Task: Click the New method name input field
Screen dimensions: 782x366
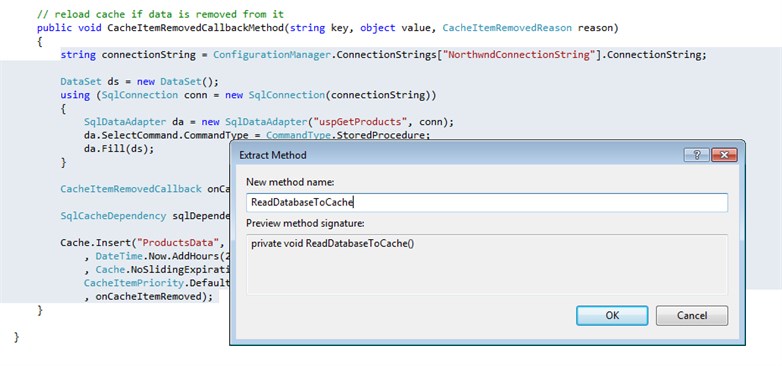Action: click(487, 202)
